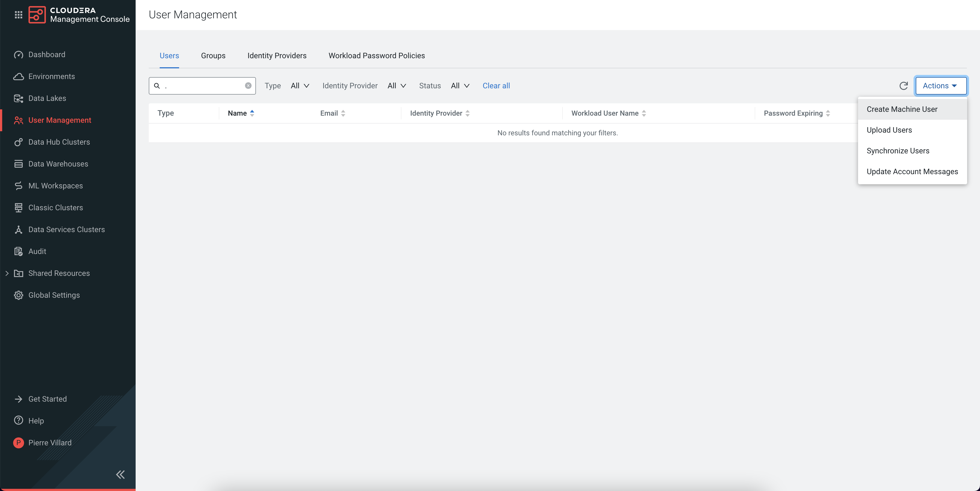Click the Data Lakes sidebar icon
The height and width of the screenshot is (491, 980).
(x=18, y=98)
